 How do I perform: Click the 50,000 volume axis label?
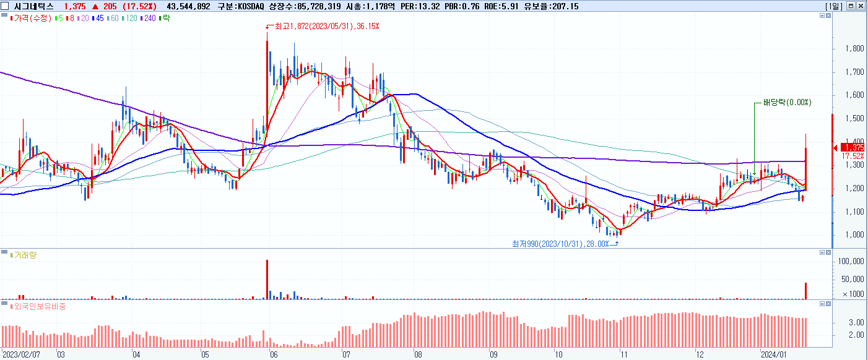853,279
